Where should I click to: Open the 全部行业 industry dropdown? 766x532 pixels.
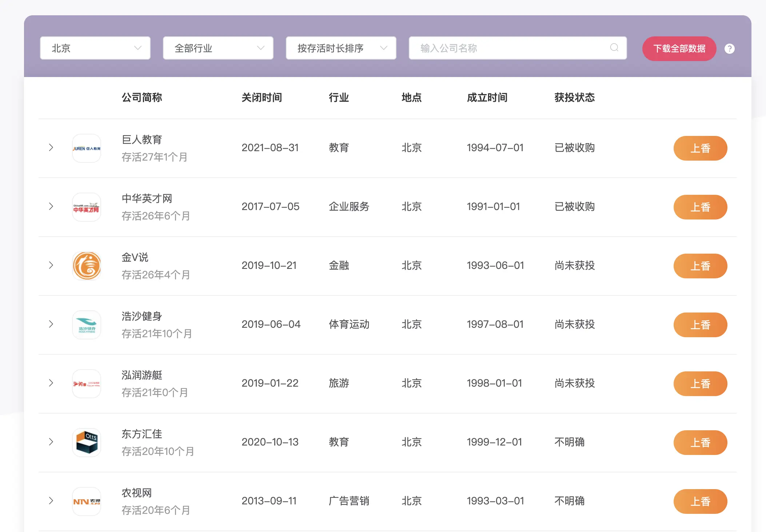click(x=218, y=48)
